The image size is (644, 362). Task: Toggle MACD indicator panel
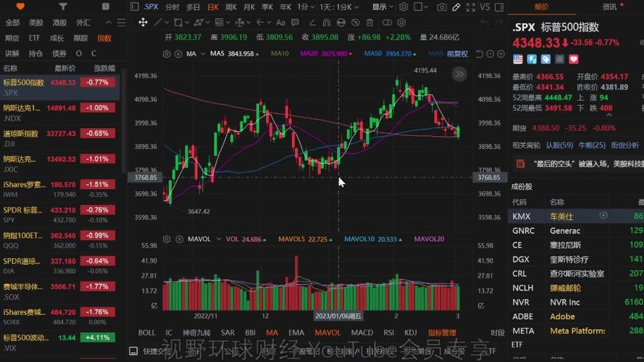click(362, 333)
